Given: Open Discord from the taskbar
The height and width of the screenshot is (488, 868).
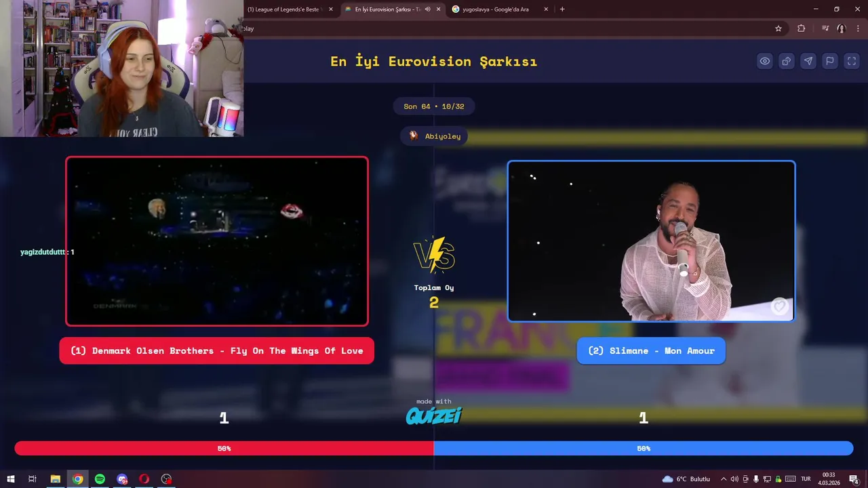Looking at the screenshot, I should click(x=122, y=479).
